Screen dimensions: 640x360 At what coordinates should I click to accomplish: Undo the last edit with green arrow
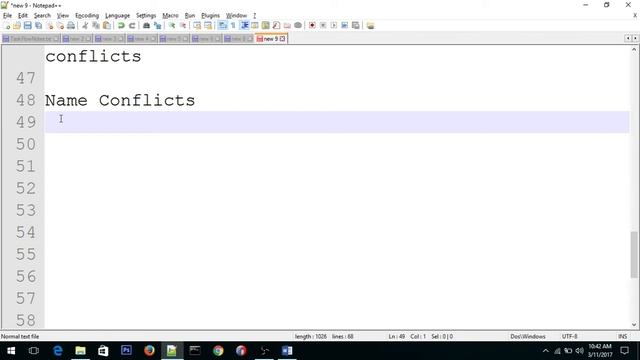(121, 26)
